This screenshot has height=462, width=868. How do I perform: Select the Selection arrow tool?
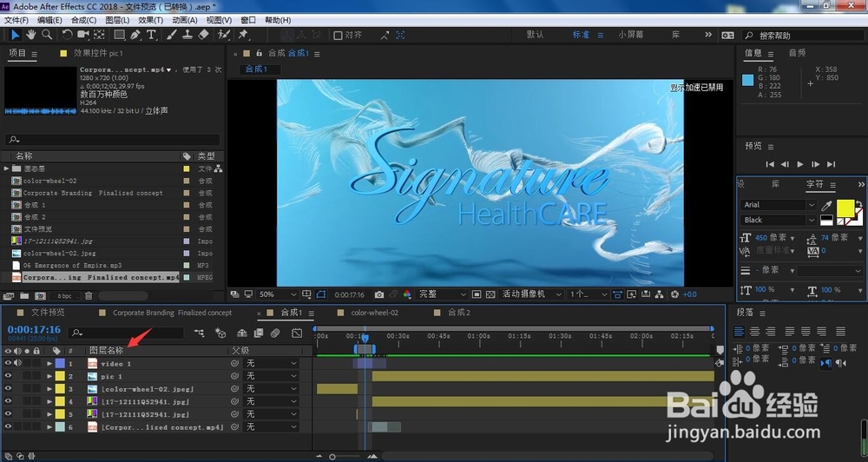[x=15, y=35]
